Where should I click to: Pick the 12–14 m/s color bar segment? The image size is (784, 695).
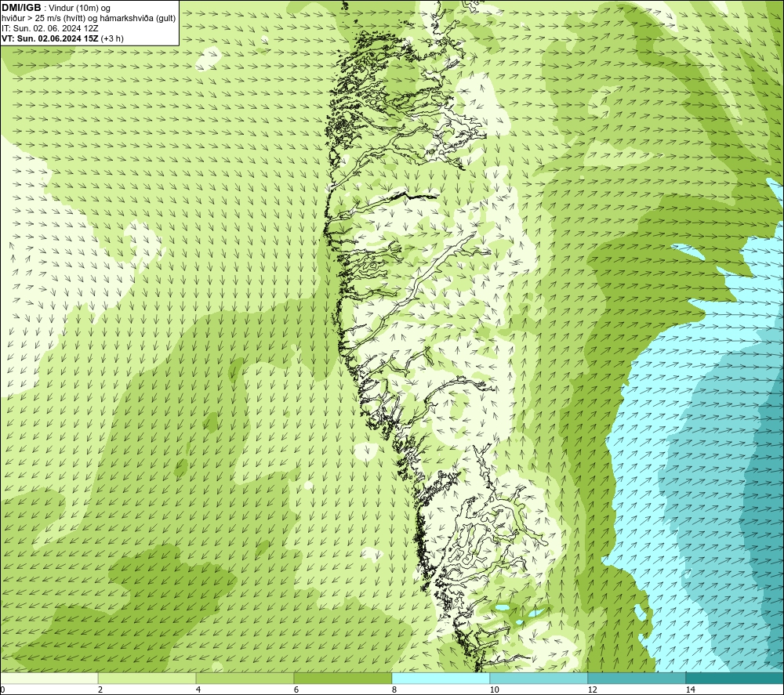[637, 679]
